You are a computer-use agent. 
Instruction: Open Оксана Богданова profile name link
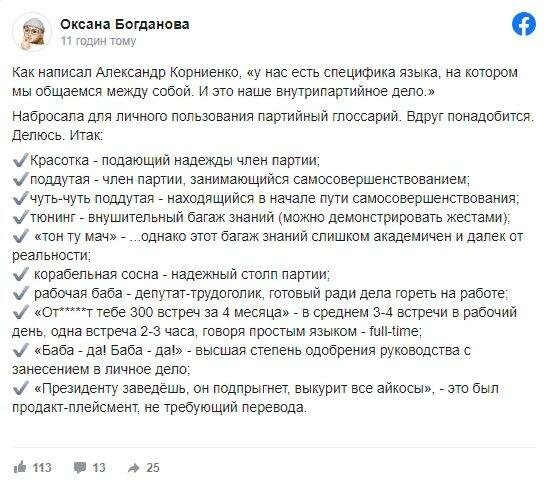tap(125, 24)
